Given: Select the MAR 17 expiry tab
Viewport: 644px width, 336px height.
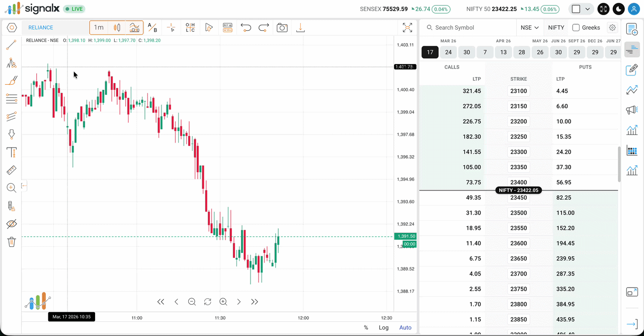Looking at the screenshot, I should tap(430, 52).
